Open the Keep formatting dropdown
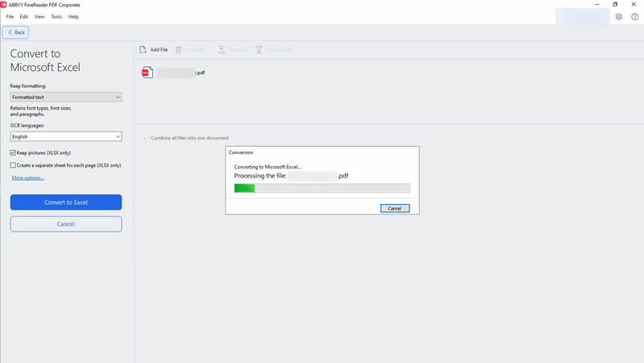 [66, 97]
